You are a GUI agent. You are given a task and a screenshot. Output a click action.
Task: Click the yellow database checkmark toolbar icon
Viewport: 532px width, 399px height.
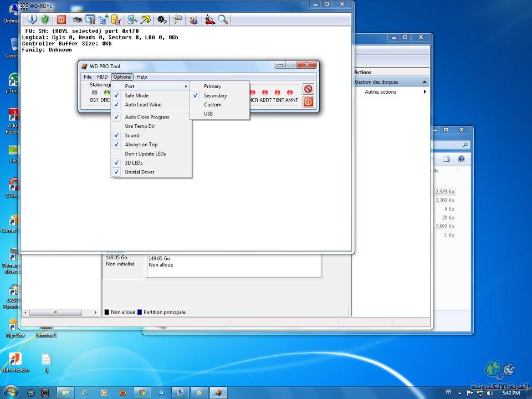pyautogui.click(x=116, y=19)
